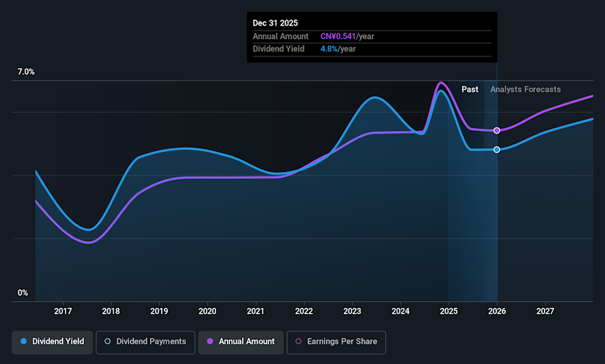Click the Past label on the chart
Screen dimensions: 605x364
(470, 89)
